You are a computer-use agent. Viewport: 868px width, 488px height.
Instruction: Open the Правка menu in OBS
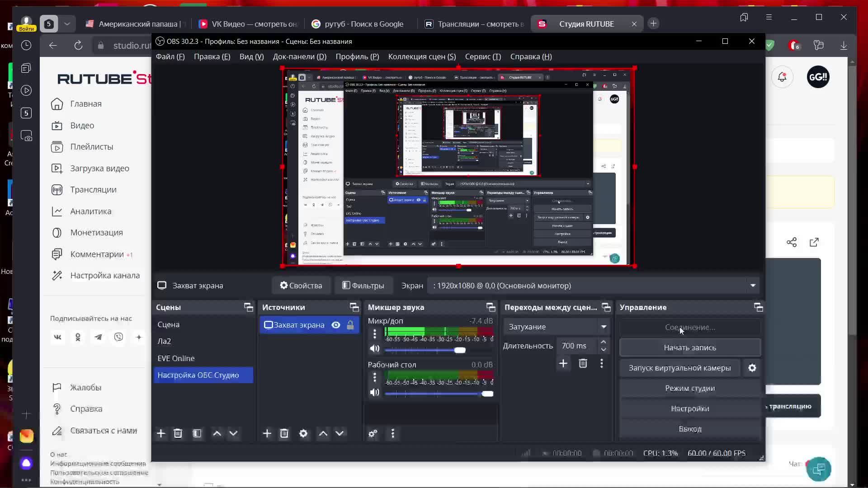click(212, 57)
